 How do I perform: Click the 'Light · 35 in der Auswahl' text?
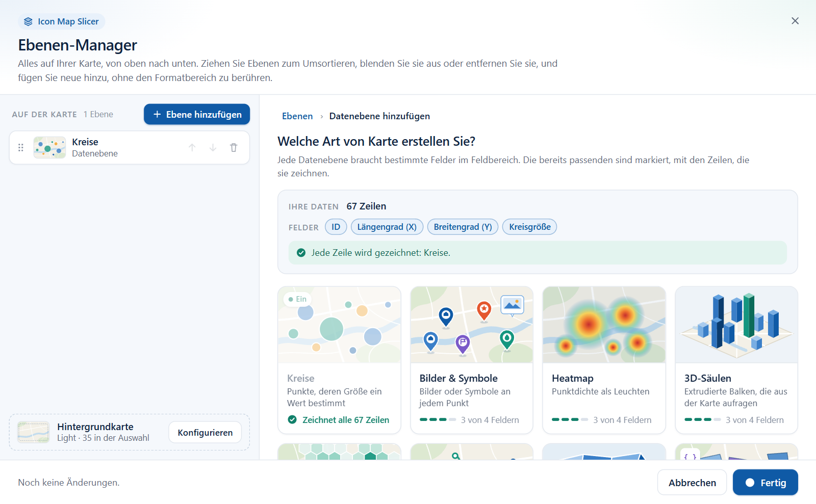[x=103, y=438]
